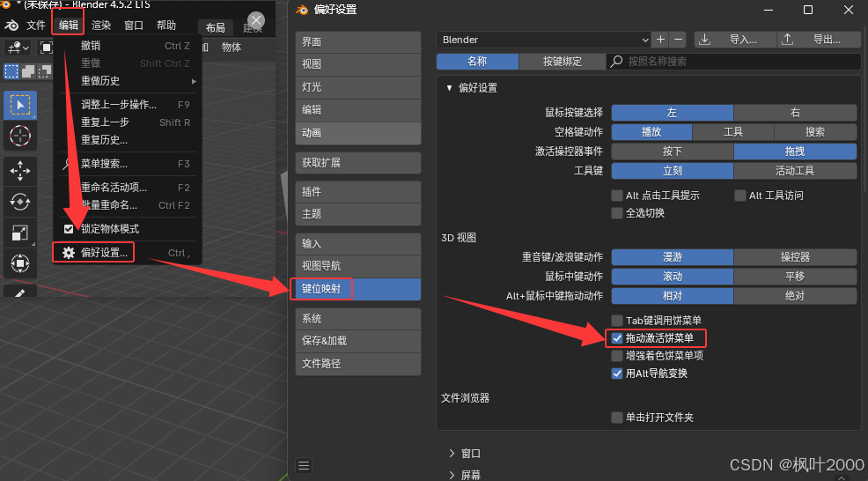Set tilde key action to 操控器
Image resolution: width=868 pixels, height=481 pixels.
(795, 257)
